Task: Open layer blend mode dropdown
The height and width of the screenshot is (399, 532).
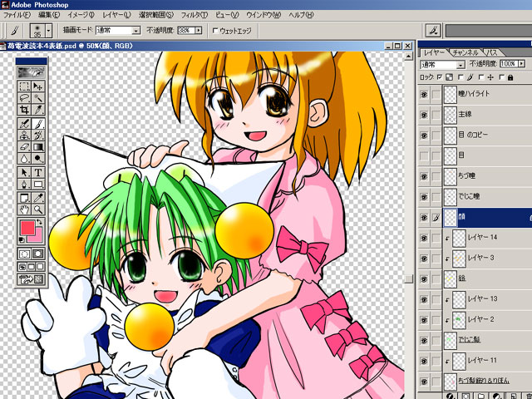Action: (x=461, y=65)
